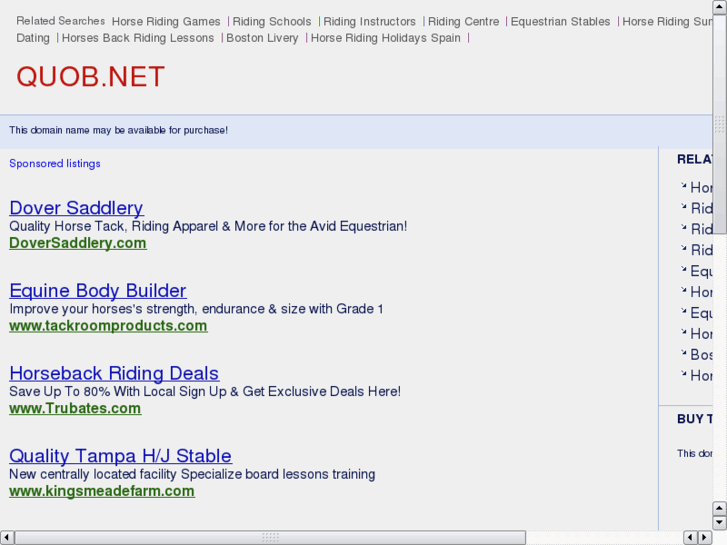Click the Equine Body Builder description text
The height and width of the screenshot is (545, 727).
coord(196,309)
